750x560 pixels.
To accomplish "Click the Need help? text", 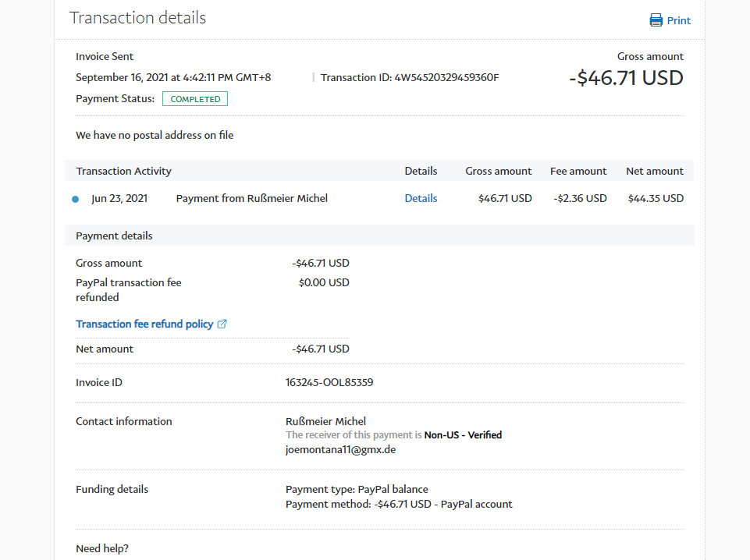I will 102,548.
